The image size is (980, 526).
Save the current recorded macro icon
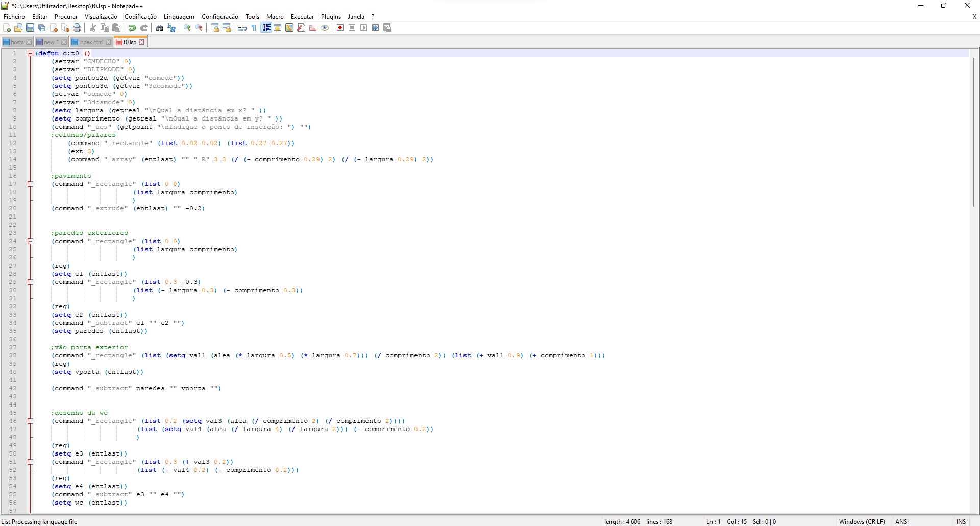point(387,28)
